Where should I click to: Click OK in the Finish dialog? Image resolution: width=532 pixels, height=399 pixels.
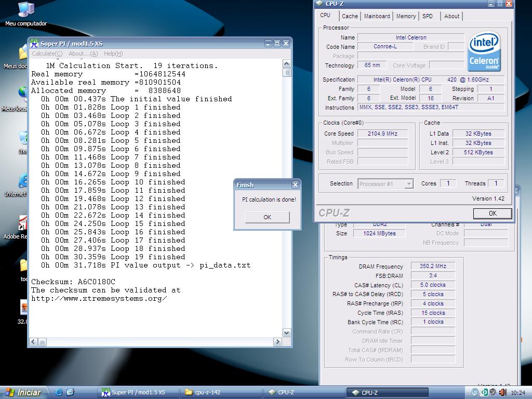point(268,217)
